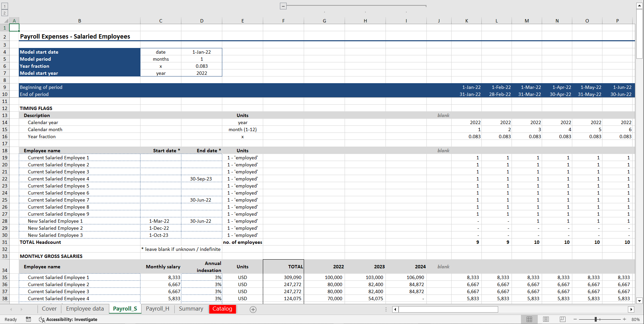Viewport: 644px width, 324px height.
Task: Click the 80% zoom level button
Action: tap(635, 319)
